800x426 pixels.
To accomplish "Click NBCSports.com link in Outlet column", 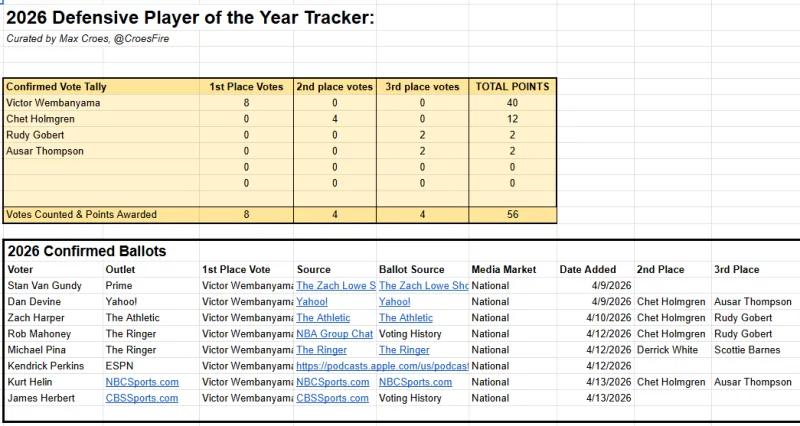I will pyautogui.click(x=142, y=382).
